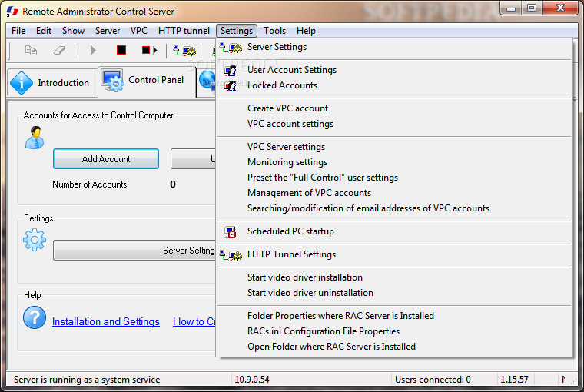Open HTTP Tunnel Settings entry

(394, 254)
